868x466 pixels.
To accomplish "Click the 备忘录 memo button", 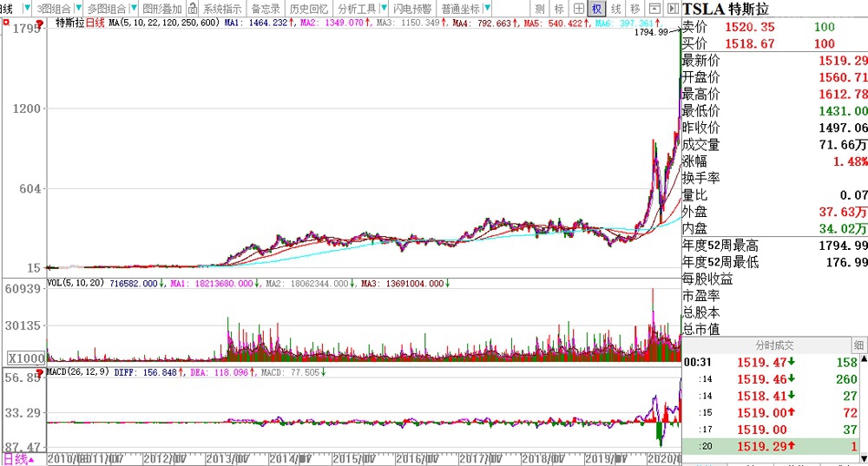I will [x=266, y=8].
